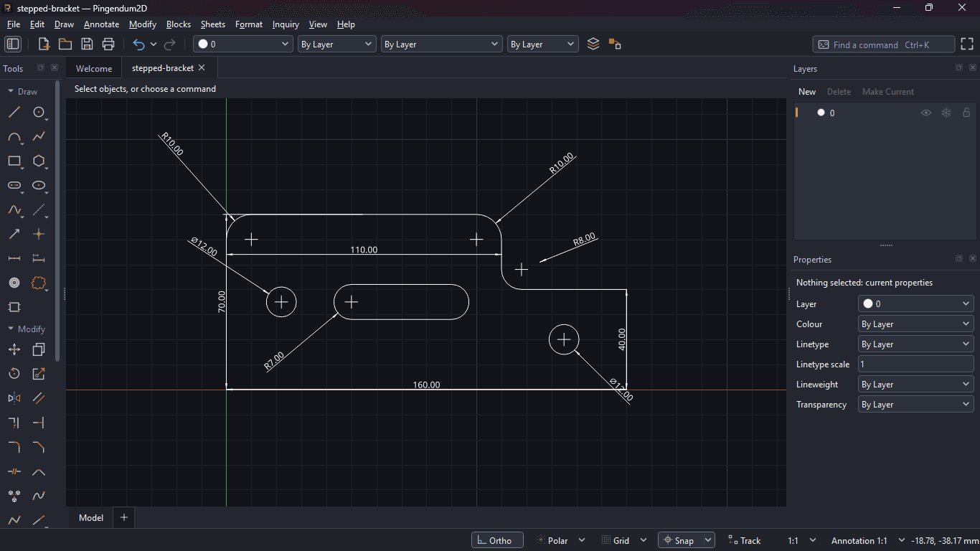Print the drawing via printer icon
The width and height of the screenshot is (980, 551).
108,44
